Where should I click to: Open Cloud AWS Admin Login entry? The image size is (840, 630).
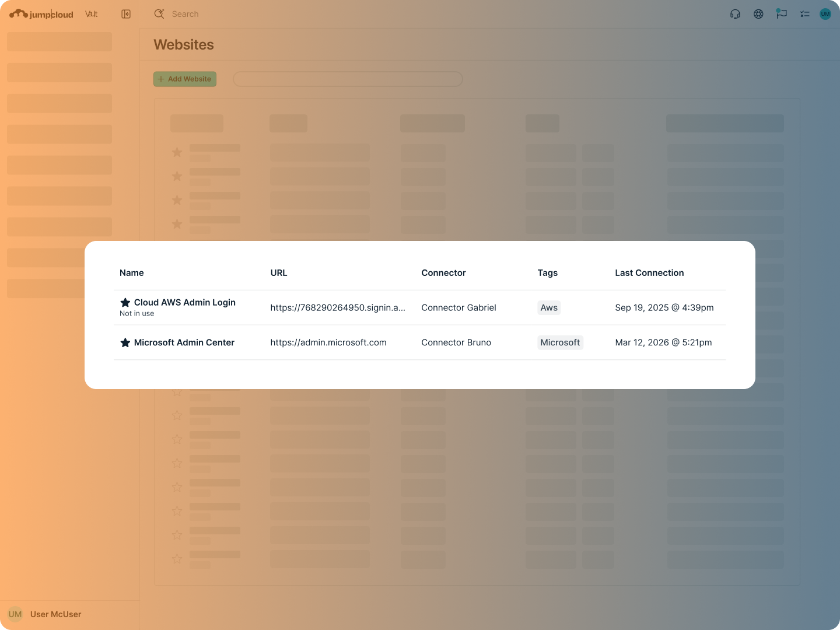(185, 302)
